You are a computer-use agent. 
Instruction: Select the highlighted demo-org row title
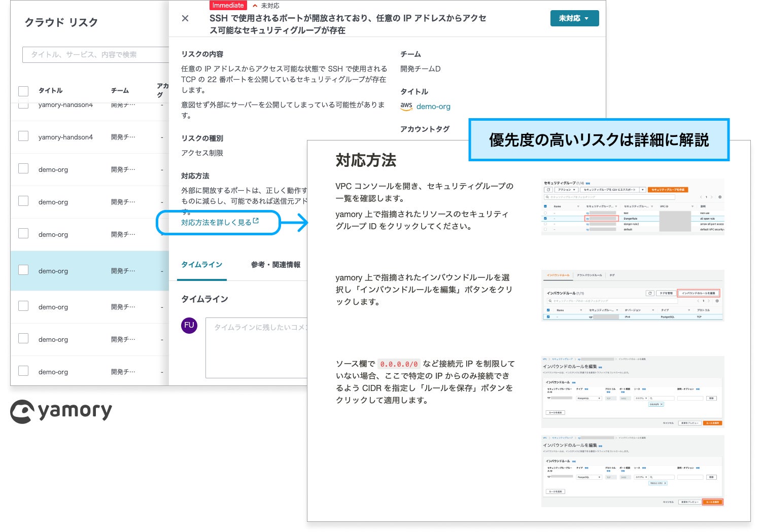pos(53,271)
